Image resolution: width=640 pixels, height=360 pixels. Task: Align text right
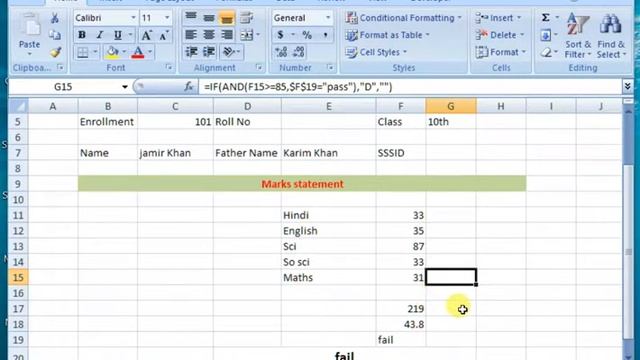[227, 35]
